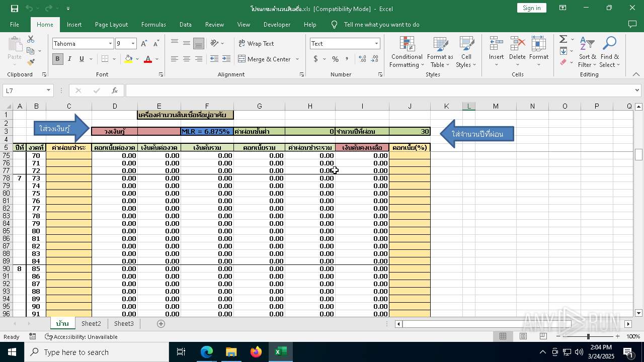Toggle Bold formatting
This screenshot has height=362, width=644.
(57, 59)
